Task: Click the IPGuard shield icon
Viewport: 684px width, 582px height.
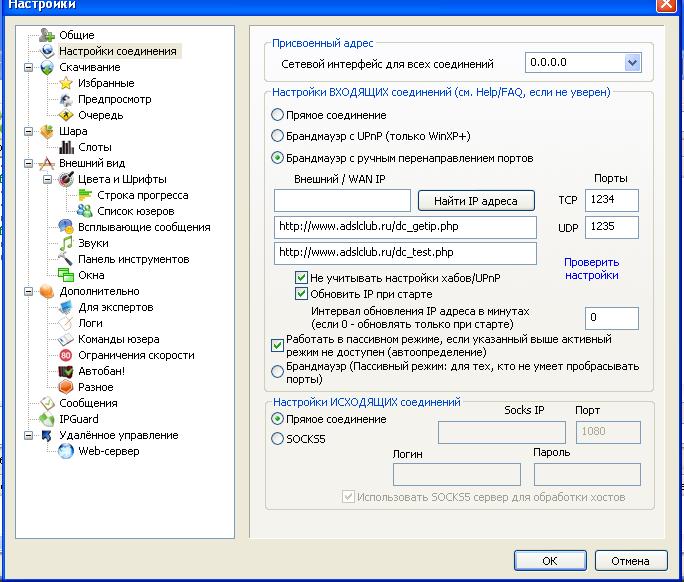Action: tap(46, 419)
